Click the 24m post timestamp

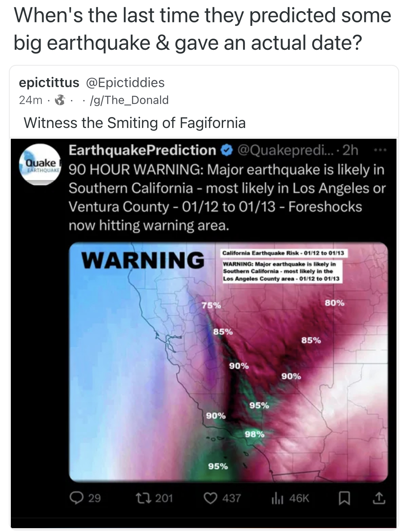(31, 100)
